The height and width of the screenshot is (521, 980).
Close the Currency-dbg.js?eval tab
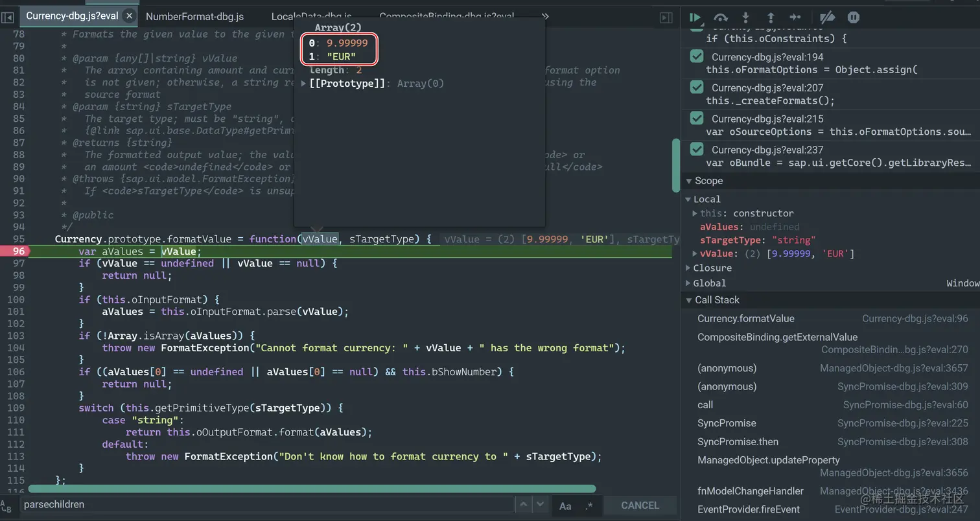[129, 16]
